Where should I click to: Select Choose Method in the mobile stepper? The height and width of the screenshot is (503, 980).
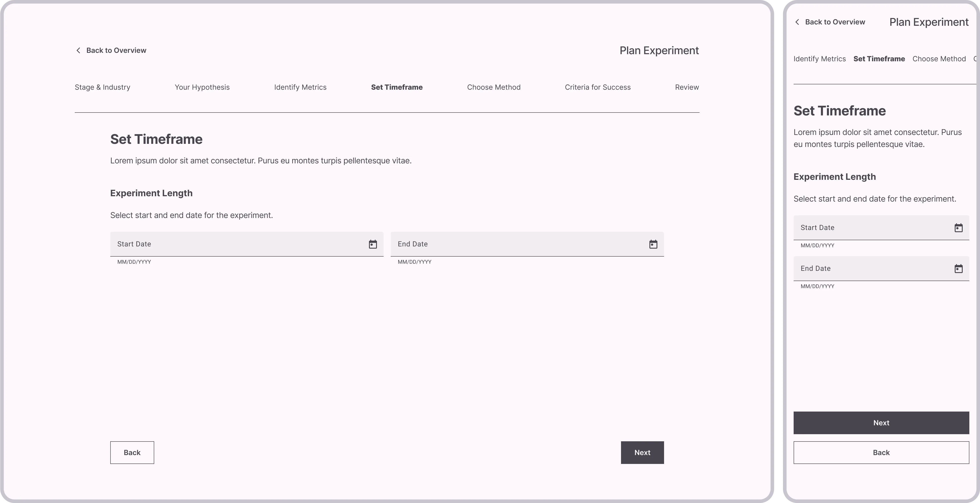coord(939,59)
